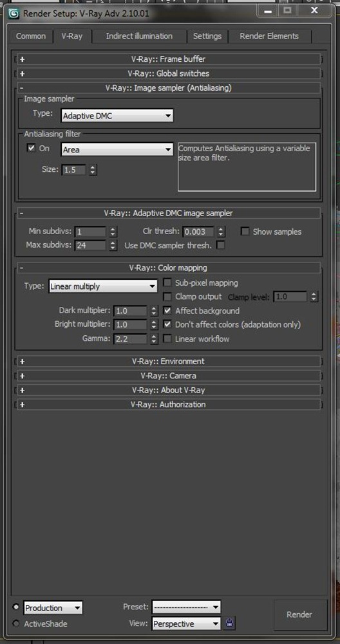This screenshot has height=644, width=340.
Task: Switch to the Render Elements tab
Action: 269,36
